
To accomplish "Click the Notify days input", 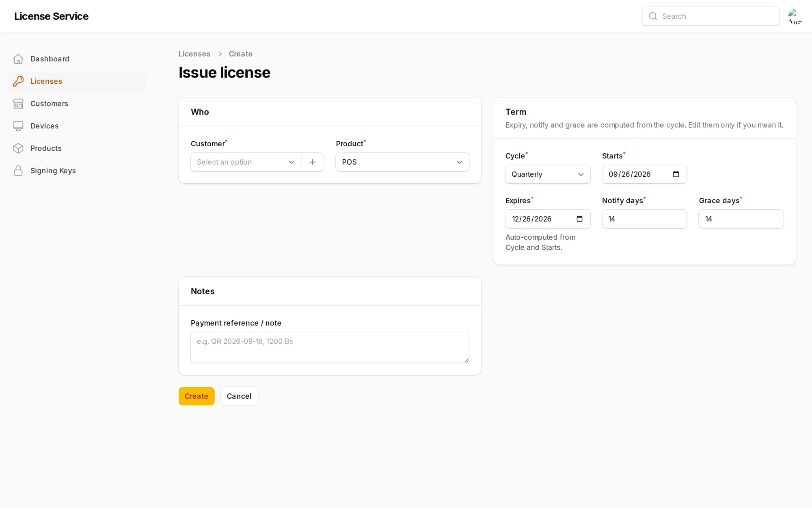I will pos(644,219).
